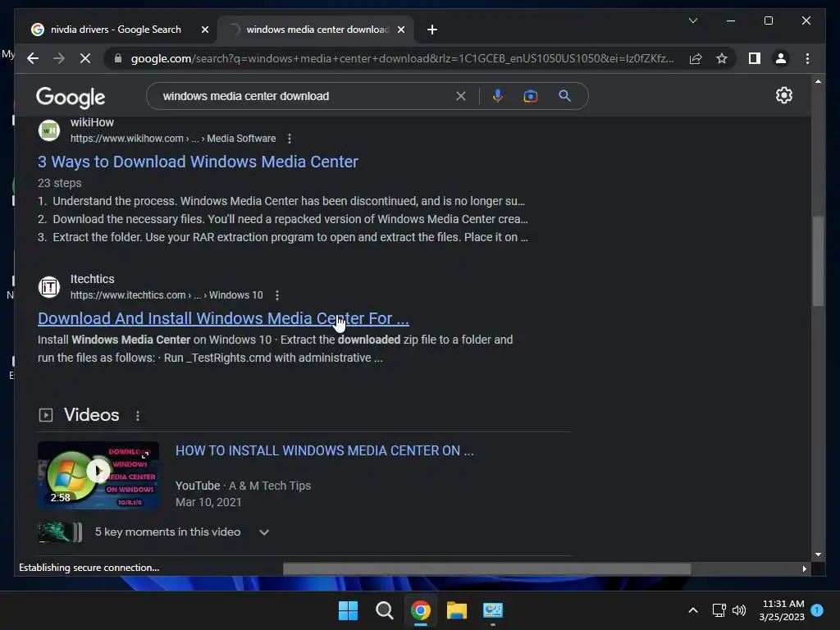Share this page via the share icon
Viewport: 840px width, 630px height.
coord(696,58)
